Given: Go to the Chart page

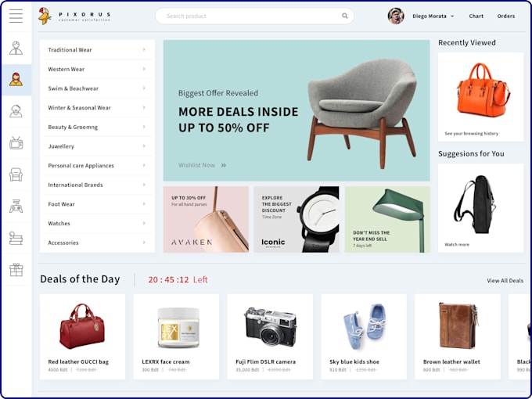Looking at the screenshot, I should (x=476, y=16).
